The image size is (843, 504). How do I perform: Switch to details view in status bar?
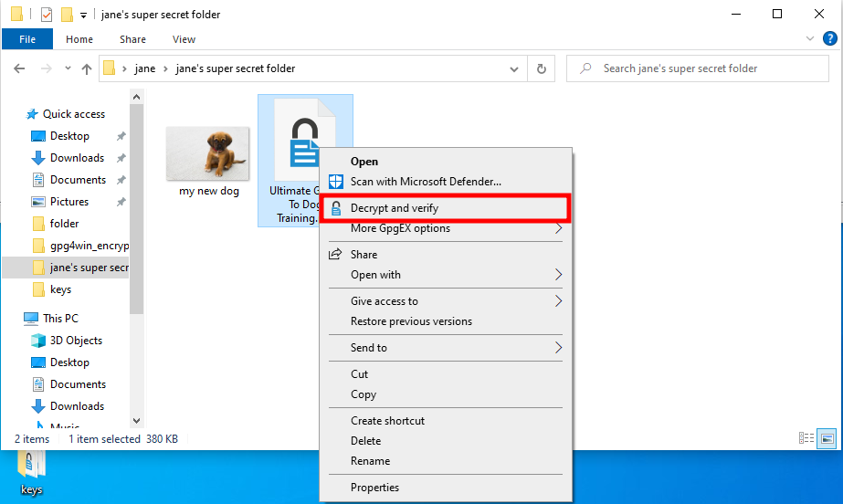click(x=806, y=439)
